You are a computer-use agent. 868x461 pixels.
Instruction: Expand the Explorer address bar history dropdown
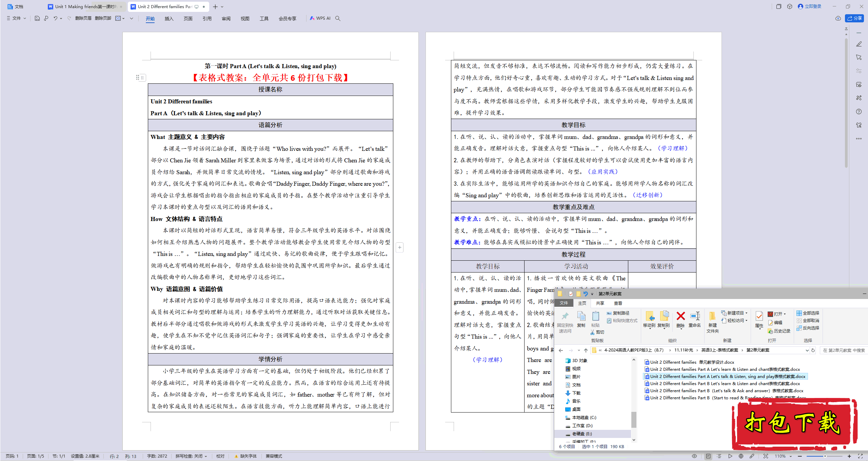807,350
